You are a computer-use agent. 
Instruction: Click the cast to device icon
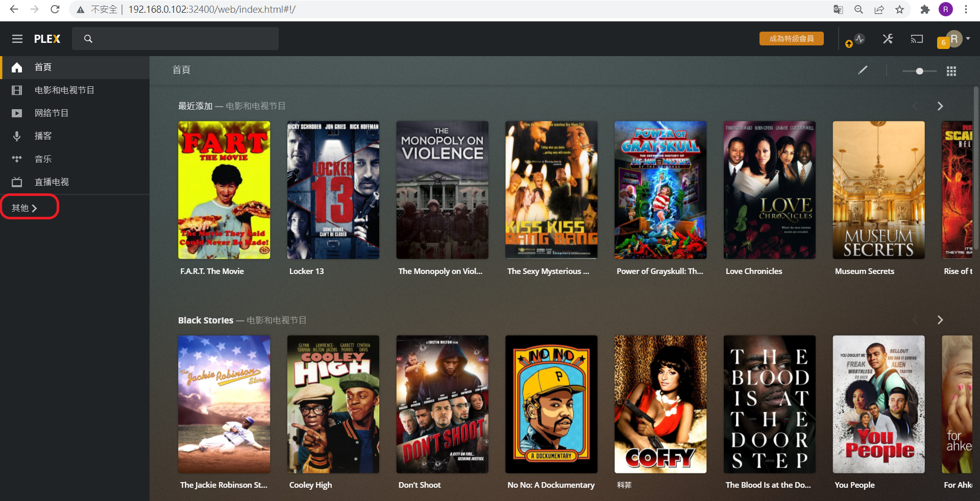tap(917, 39)
